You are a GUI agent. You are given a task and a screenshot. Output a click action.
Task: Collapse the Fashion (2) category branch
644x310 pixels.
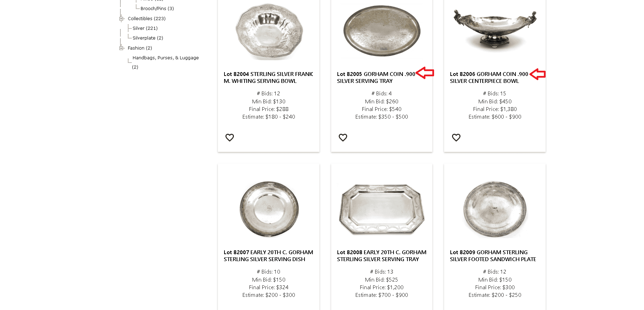pyautogui.click(x=121, y=48)
